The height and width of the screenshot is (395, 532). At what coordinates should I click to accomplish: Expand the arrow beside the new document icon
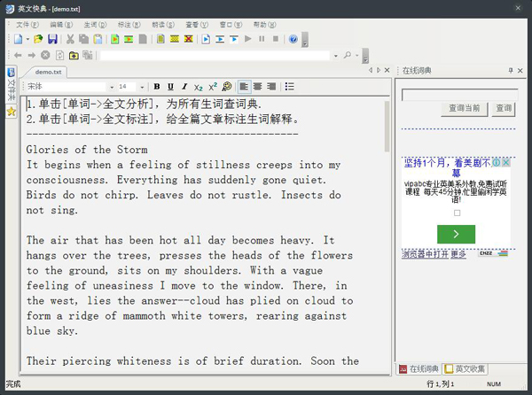(x=27, y=40)
